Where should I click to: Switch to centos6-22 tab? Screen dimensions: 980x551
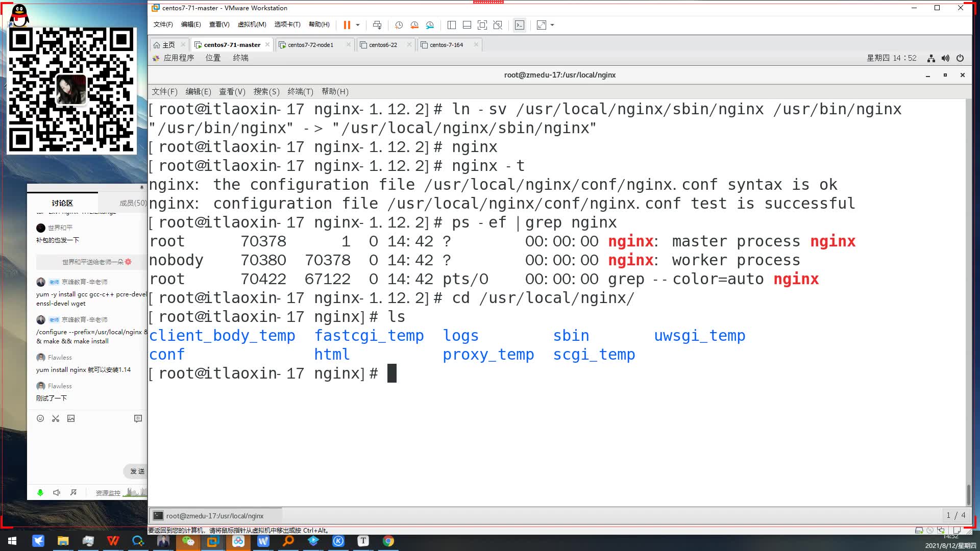point(383,45)
